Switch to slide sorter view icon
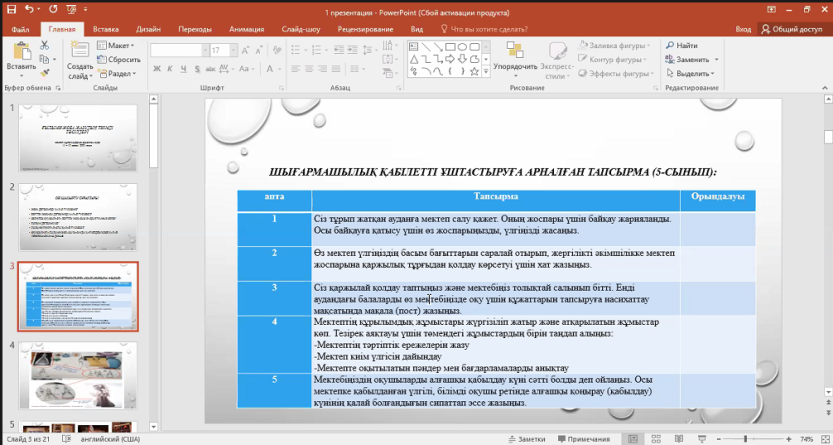The width and height of the screenshot is (833, 445). coord(656,438)
